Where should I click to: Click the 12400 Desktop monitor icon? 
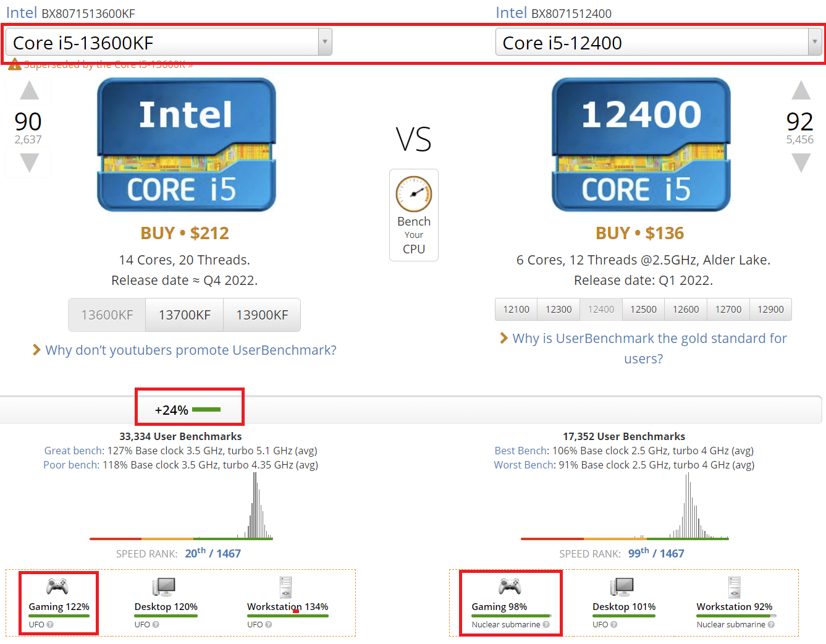pos(622,587)
